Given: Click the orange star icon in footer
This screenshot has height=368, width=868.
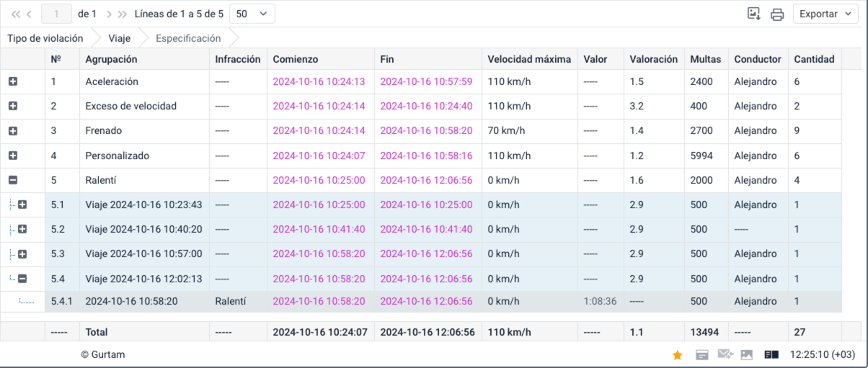Looking at the screenshot, I should 677,354.
